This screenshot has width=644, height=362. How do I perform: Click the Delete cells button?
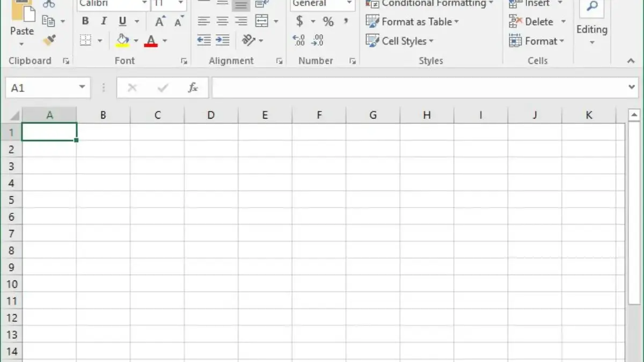(x=532, y=22)
